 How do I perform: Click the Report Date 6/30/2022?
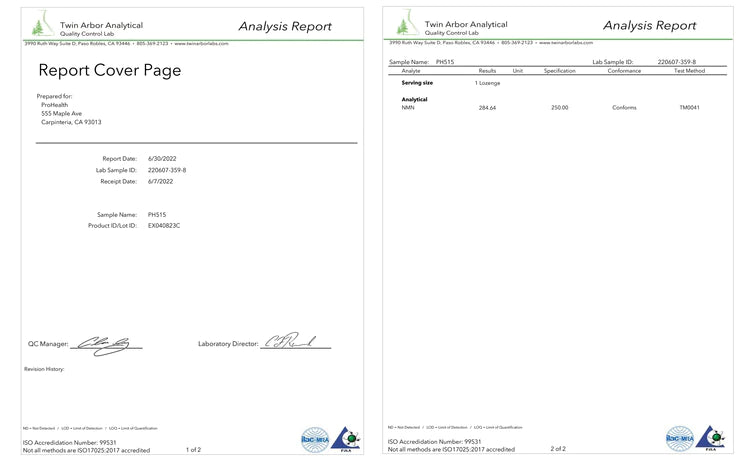coord(161,159)
